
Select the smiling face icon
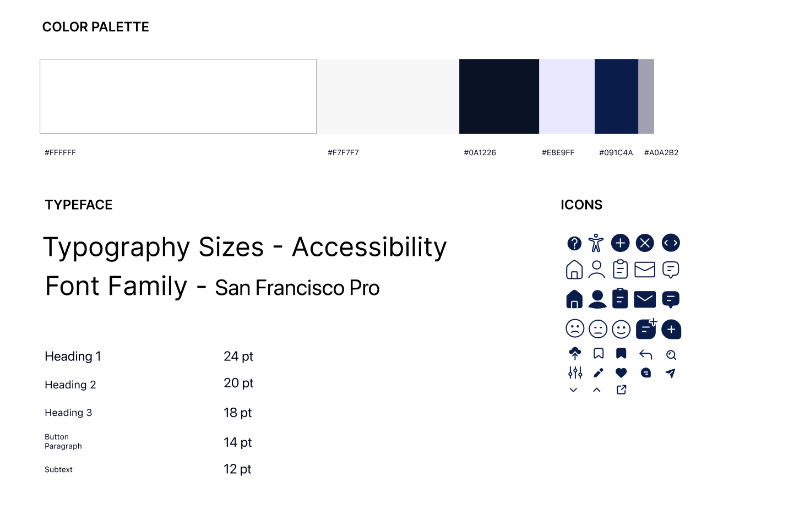pos(621,329)
